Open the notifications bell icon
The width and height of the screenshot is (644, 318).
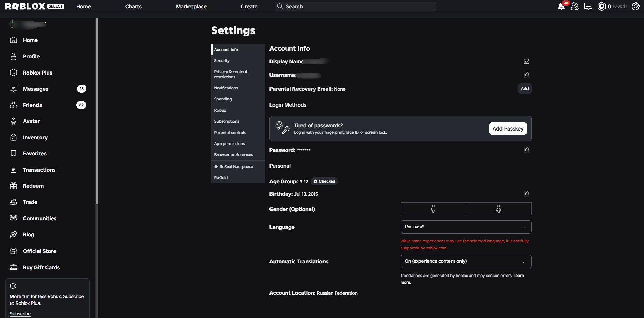click(x=561, y=6)
